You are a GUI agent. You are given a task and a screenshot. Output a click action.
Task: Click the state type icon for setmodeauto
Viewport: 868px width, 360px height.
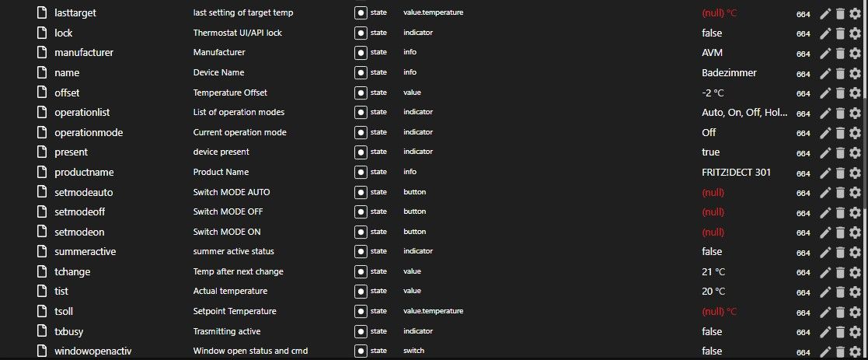(x=361, y=192)
